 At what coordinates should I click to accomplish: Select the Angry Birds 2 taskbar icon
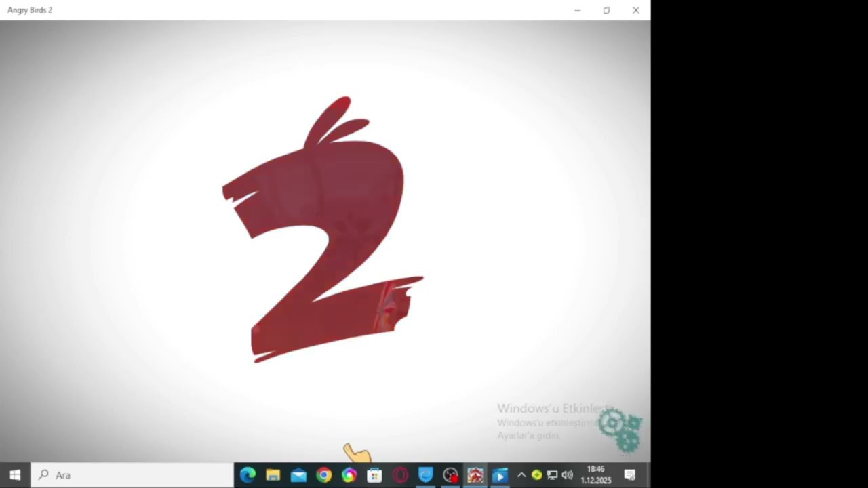pyautogui.click(x=475, y=475)
